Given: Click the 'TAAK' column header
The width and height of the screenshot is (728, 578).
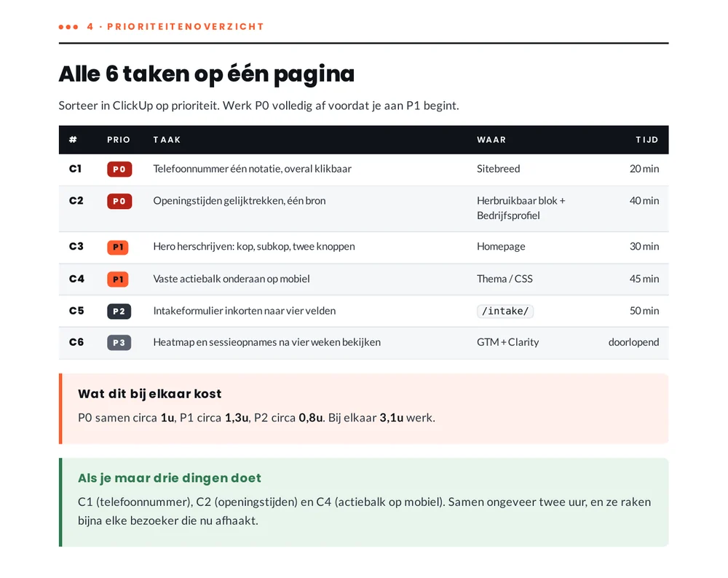Looking at the screenshot, I should tap(167, 140).
